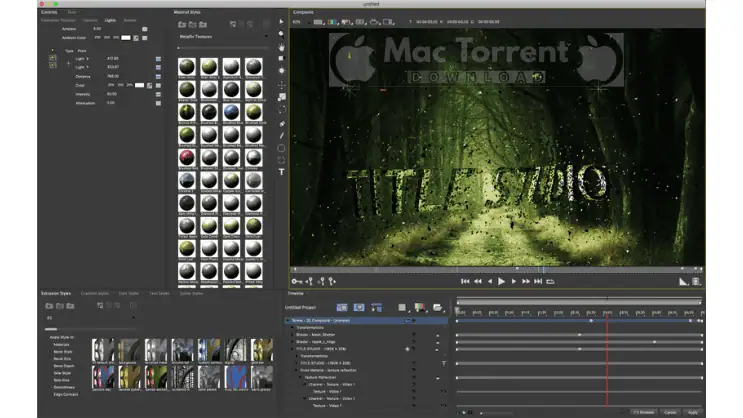Image resolution: width=743 pixels, height=418 pixels.
Task: Step one frame forward
Action: coord(514,282)
